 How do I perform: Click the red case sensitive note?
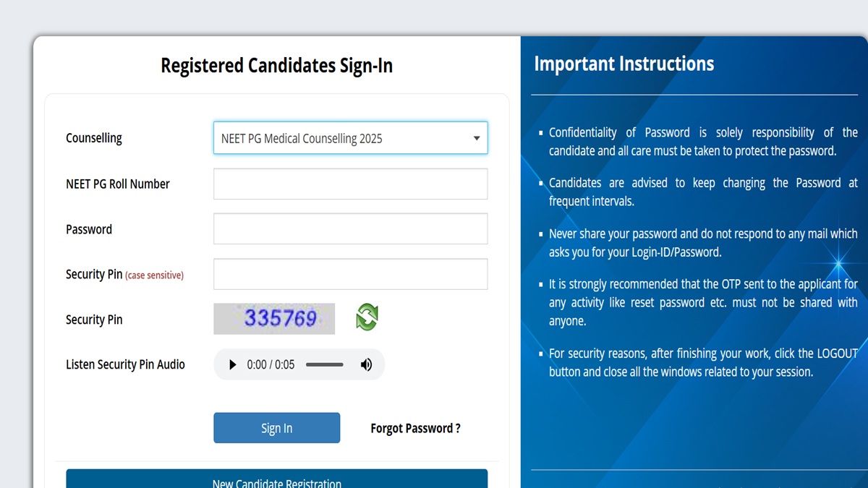pyautogui.click(x=154, y=275)
